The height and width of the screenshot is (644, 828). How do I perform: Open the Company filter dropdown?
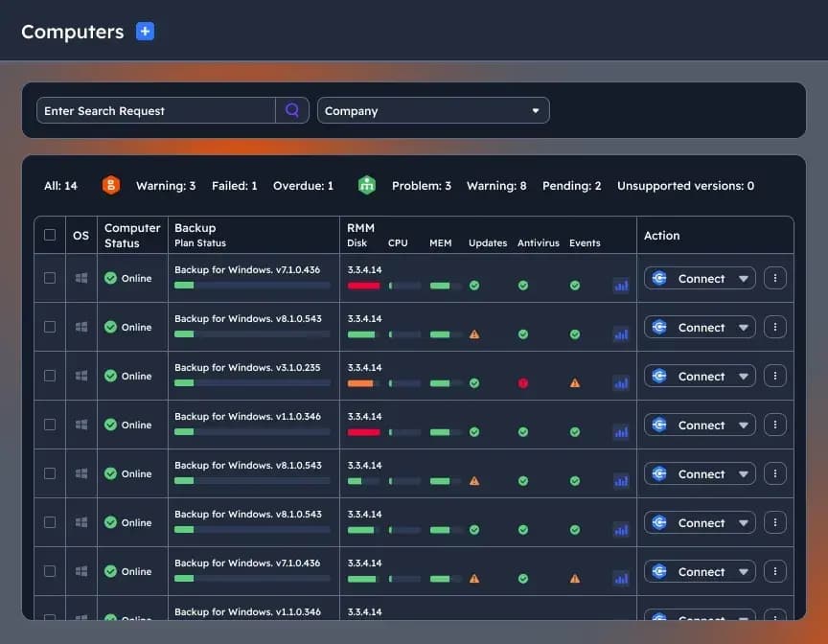(433, 110)
